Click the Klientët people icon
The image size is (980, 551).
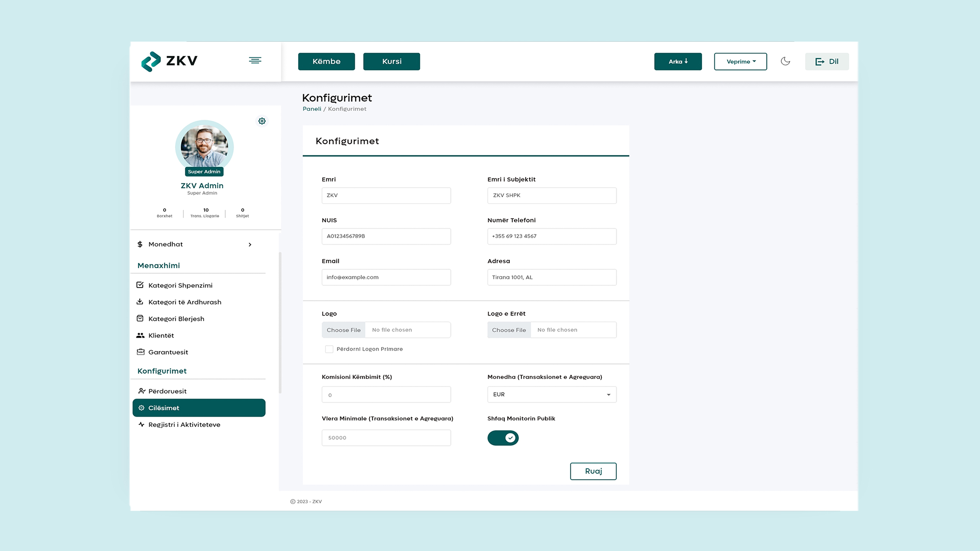click(x=140, y=336)
